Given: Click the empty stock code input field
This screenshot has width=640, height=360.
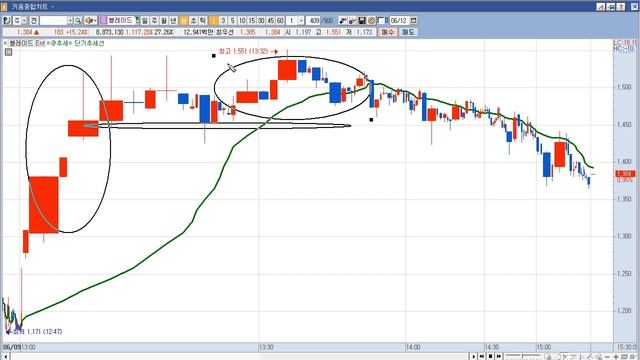Looking at the screenshot, I should (x=53, y=20).
